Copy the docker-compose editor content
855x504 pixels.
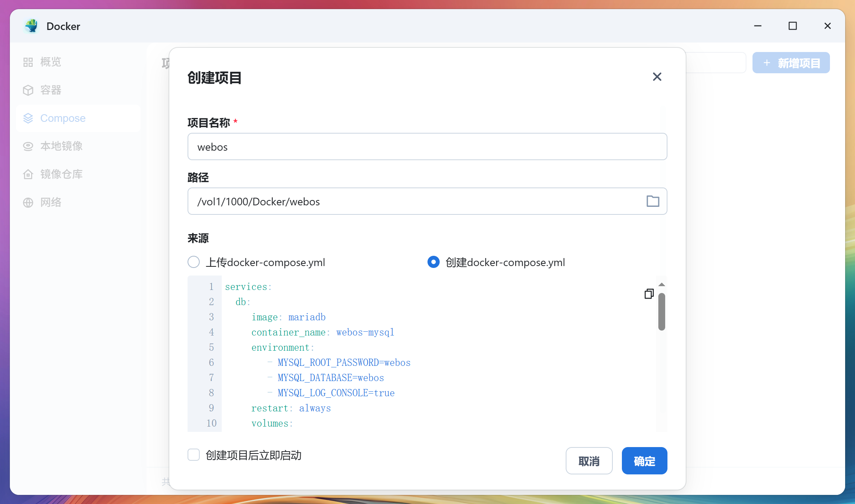coord(649,294)
